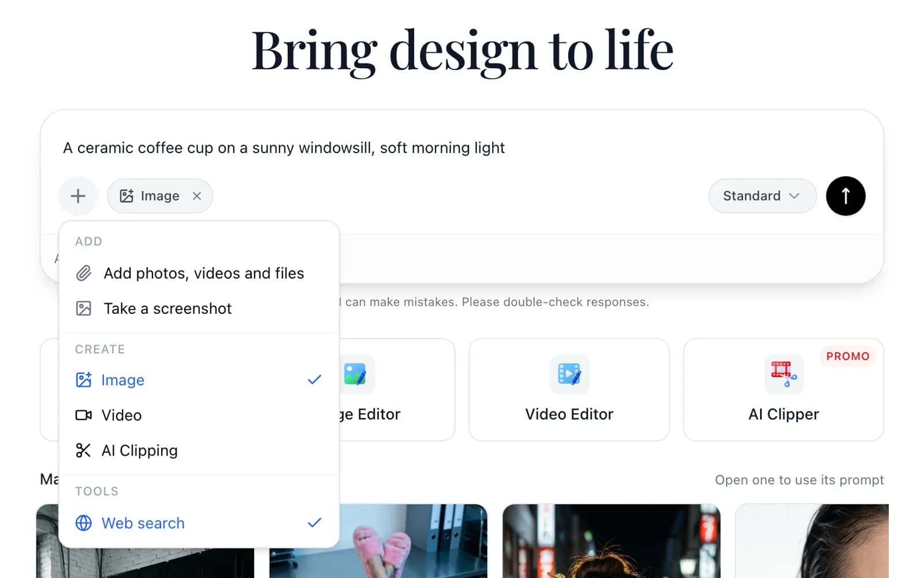Click the camera icon beside Video

click(84, 415)
